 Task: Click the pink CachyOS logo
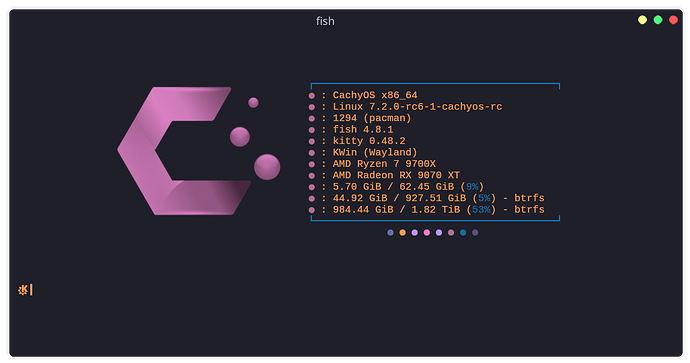pyautogui.click(x=198, y=151)
